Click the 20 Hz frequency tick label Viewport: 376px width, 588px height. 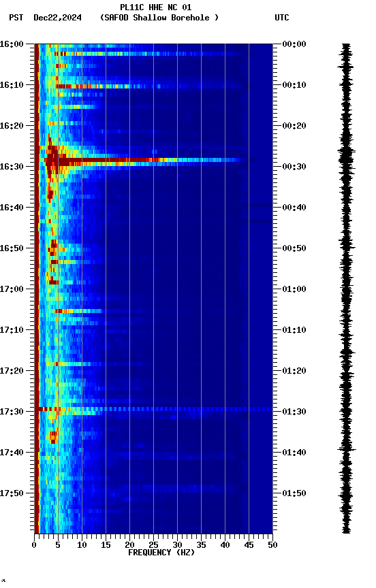(129, 546)
